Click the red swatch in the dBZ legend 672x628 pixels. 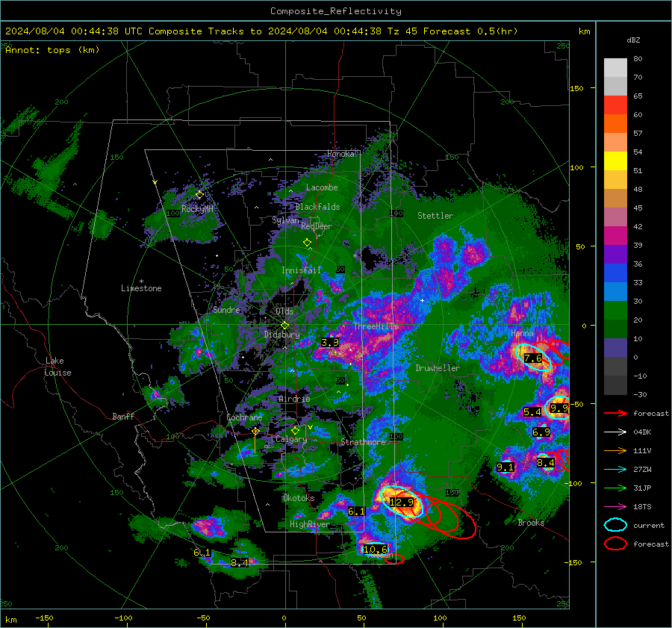(615, 105)
